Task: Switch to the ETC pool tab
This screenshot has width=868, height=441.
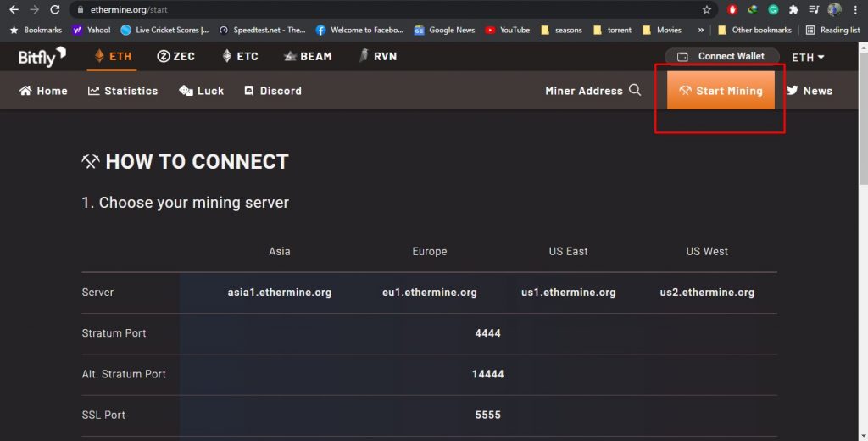Action: (x=240, y=56)
